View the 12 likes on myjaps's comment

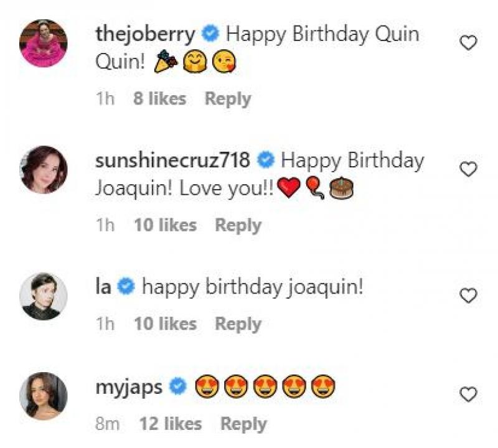[x=171, y=424]
